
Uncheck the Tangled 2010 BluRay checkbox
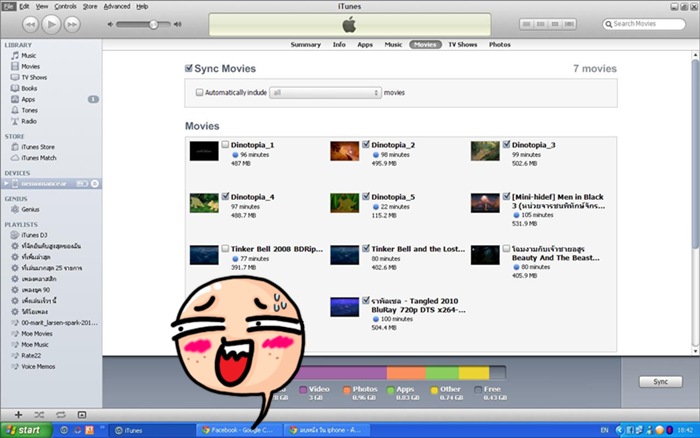point(366,300)
